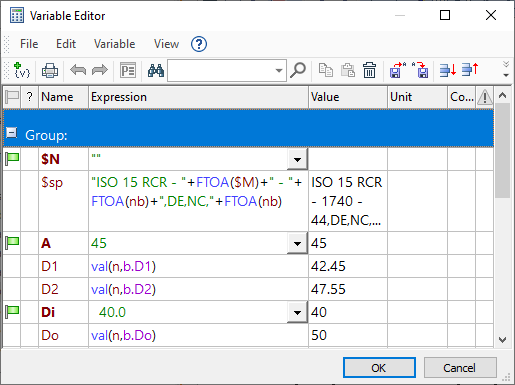Open the Edit menu

point(66,44)
